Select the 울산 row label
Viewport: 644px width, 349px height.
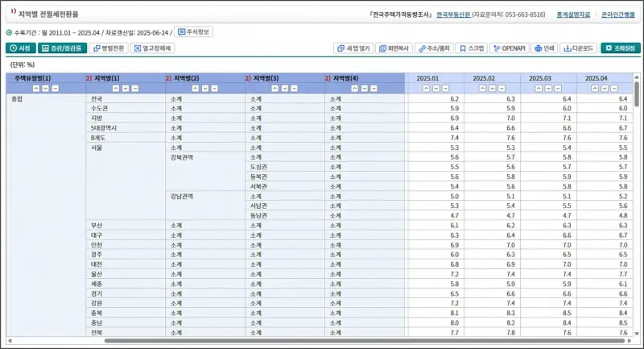pos(97,274)
